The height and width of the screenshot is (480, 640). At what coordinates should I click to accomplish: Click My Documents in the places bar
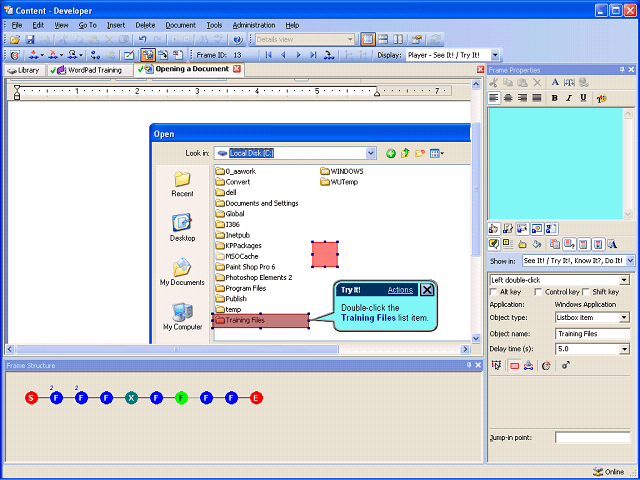click(182, 272)
